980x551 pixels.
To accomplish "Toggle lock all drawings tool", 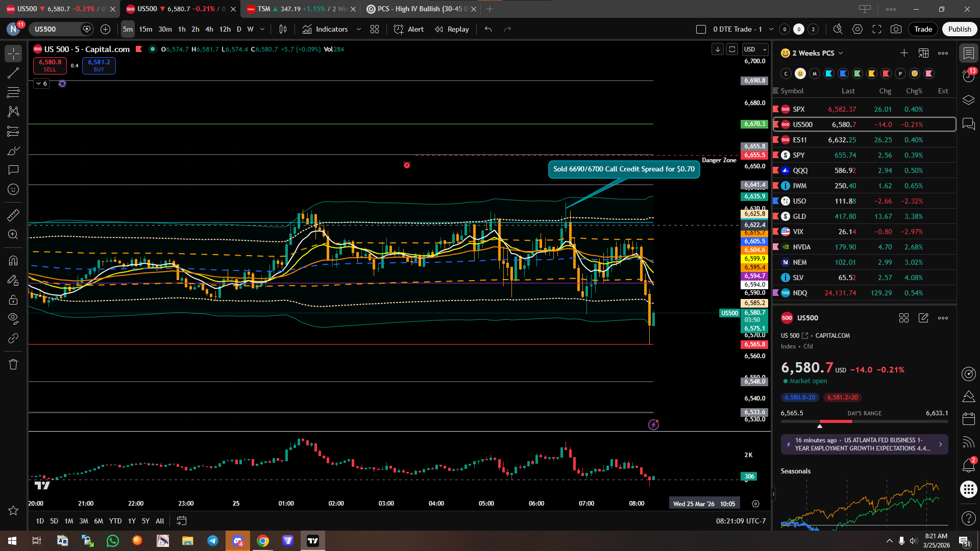I will 13,299.
